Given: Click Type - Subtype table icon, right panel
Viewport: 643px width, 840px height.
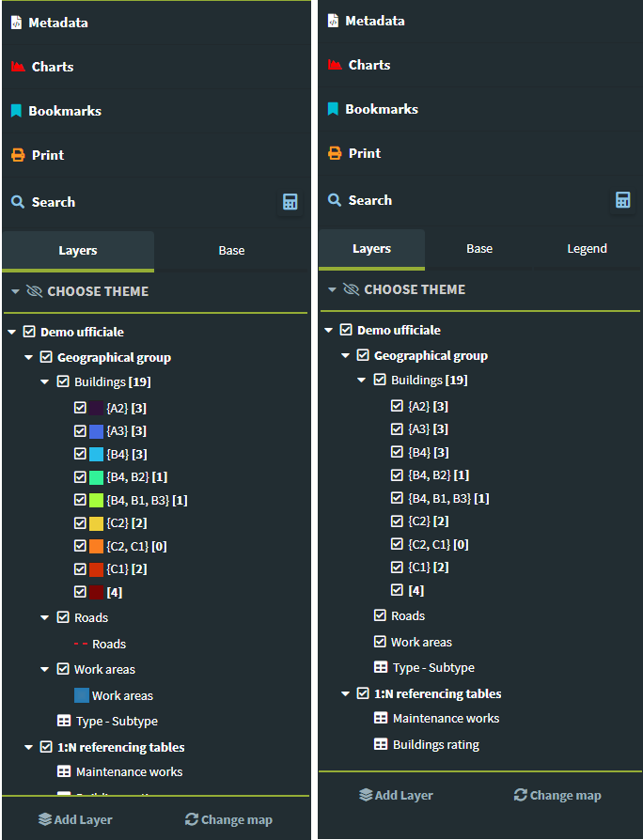Looking at the screenshot, I should [381, 667].
